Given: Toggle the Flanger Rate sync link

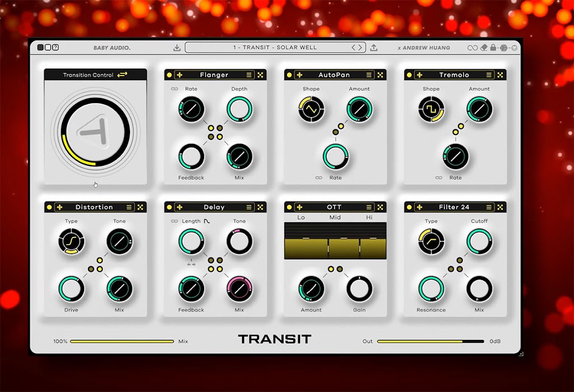Looking at the screenshot, I should point(175,89).
